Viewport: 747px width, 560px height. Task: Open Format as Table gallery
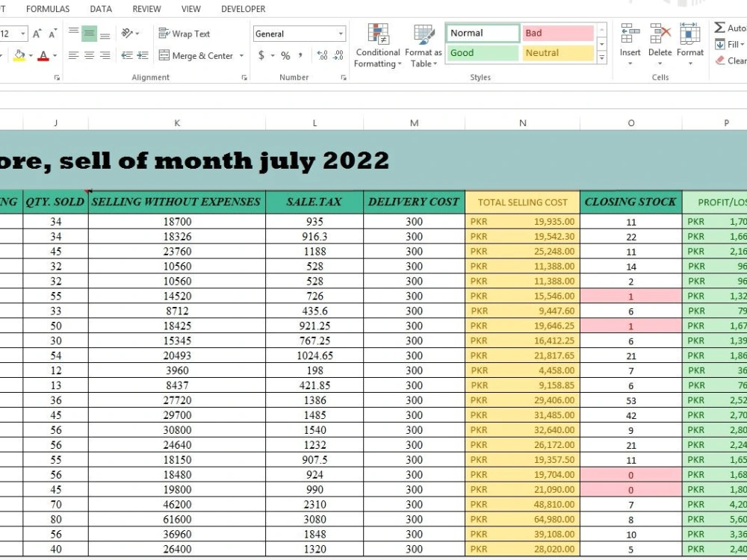[x=424, y=46]
